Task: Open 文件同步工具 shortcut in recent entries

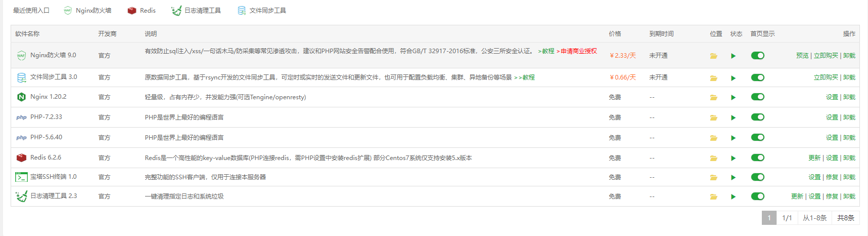Action: coord(262,10)
